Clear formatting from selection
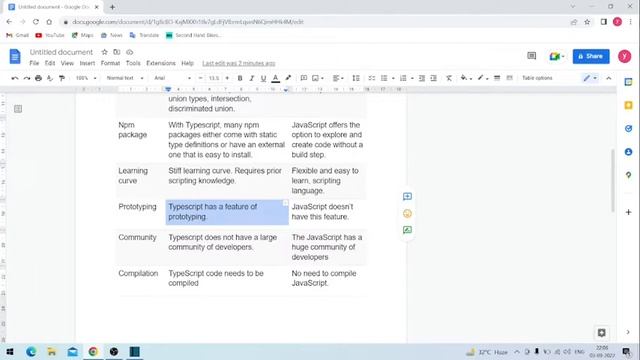 coord(449,78)
